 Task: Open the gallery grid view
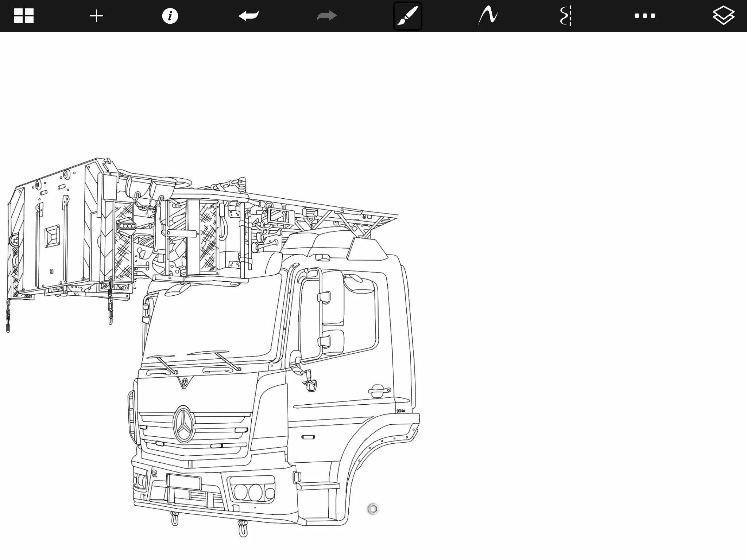[x=24, y=16]
